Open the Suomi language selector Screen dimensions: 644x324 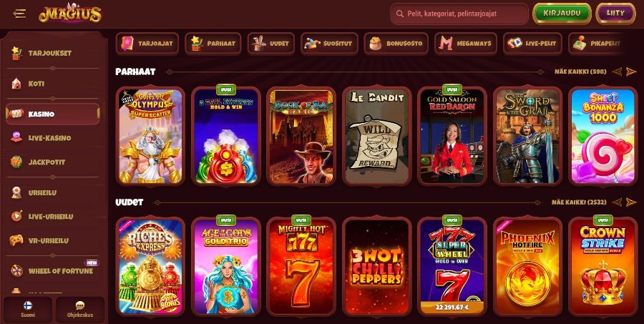28,310
